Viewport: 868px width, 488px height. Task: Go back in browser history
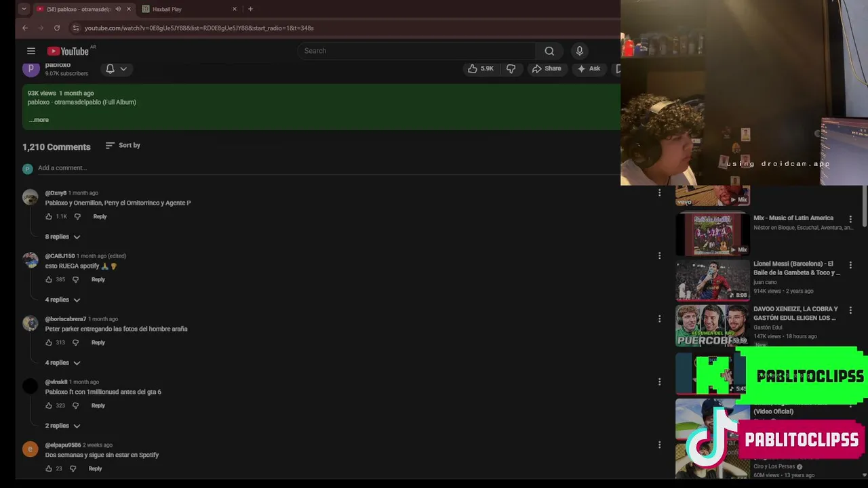25,28
